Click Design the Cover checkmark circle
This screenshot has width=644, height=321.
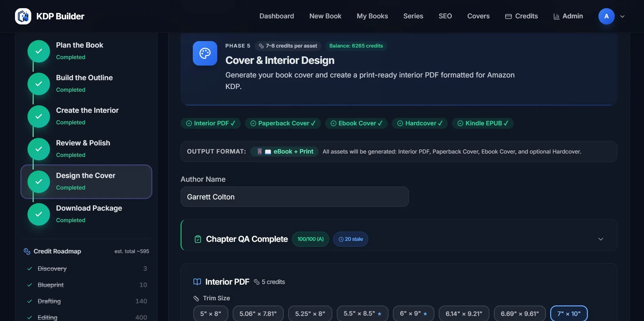[39, 182]
